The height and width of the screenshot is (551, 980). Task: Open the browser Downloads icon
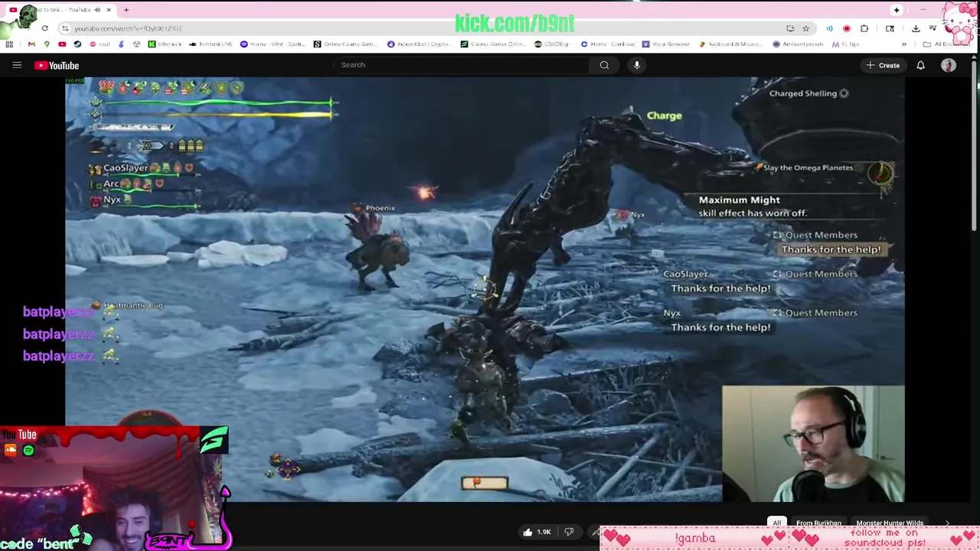point(916,28)
